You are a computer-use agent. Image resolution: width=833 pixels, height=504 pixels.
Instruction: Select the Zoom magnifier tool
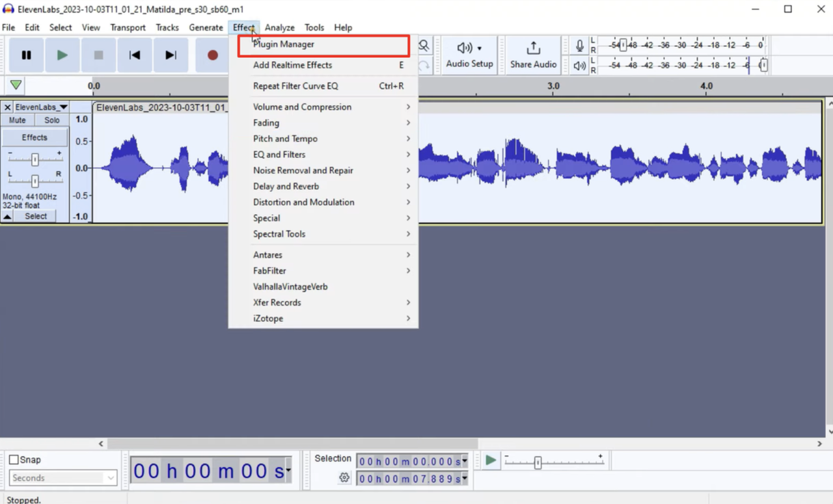click(423, 46)
